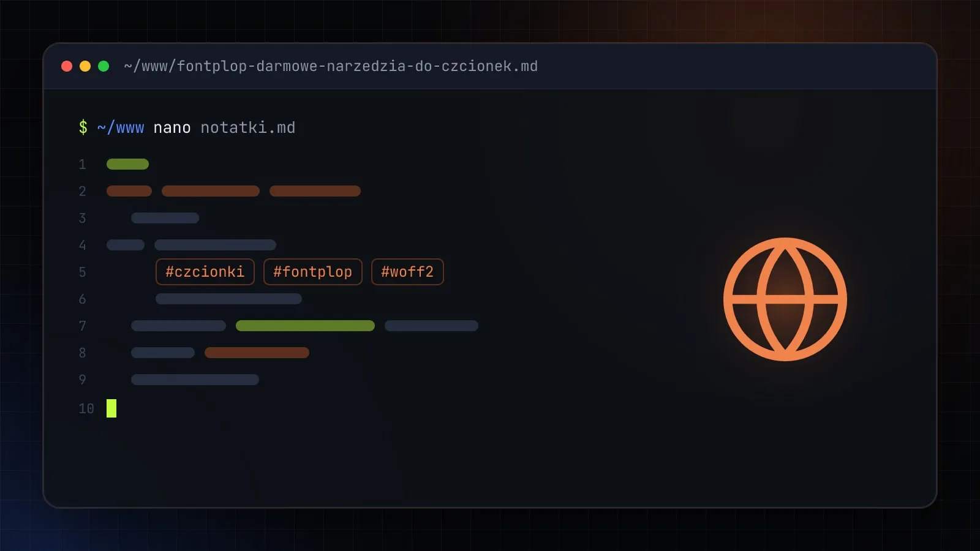Click the nano command word
Image resolution: width=980 pixels, height=551 pixels.
(172, 127)
